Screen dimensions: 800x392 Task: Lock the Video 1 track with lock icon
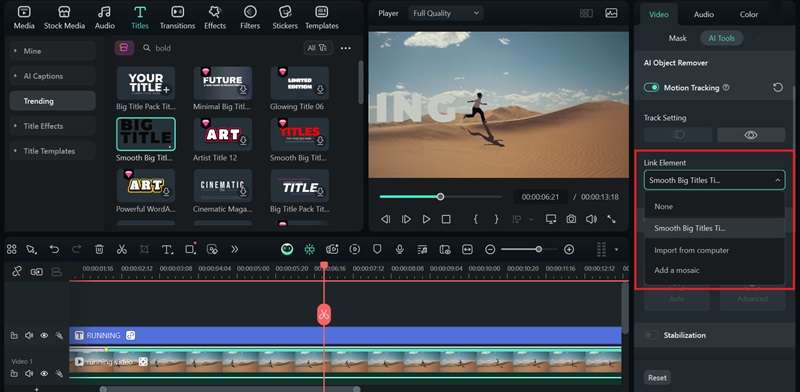point(14,374)
